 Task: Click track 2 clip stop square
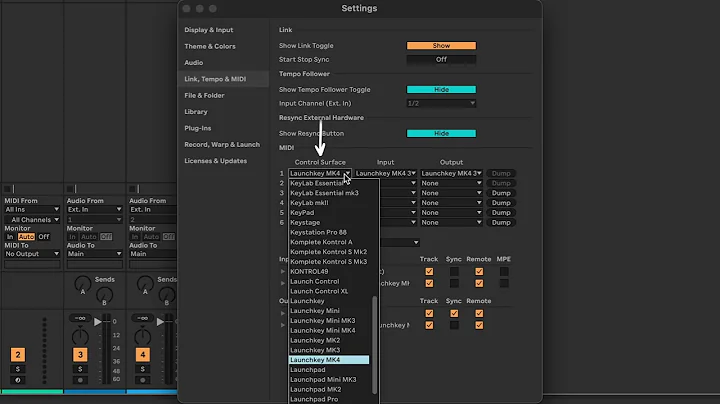tap(7, 189)
